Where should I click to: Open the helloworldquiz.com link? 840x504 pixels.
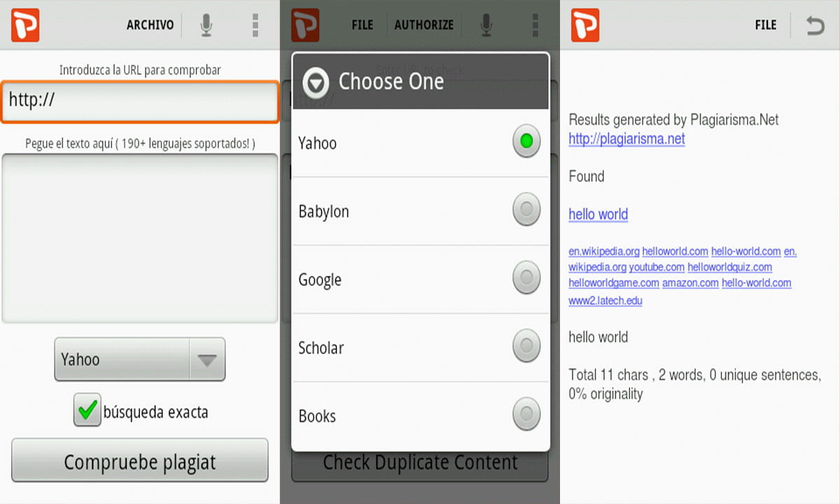point(729,267)
